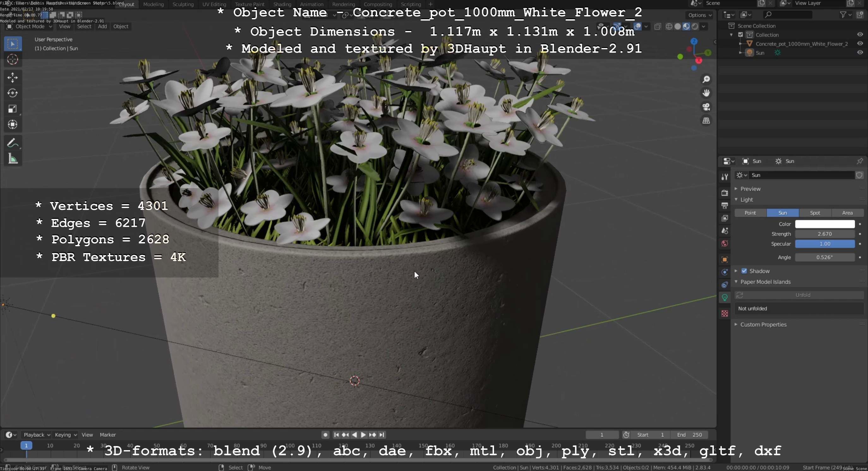
Task: Open the Texture properties tab
Action: (x=725, y=314)
